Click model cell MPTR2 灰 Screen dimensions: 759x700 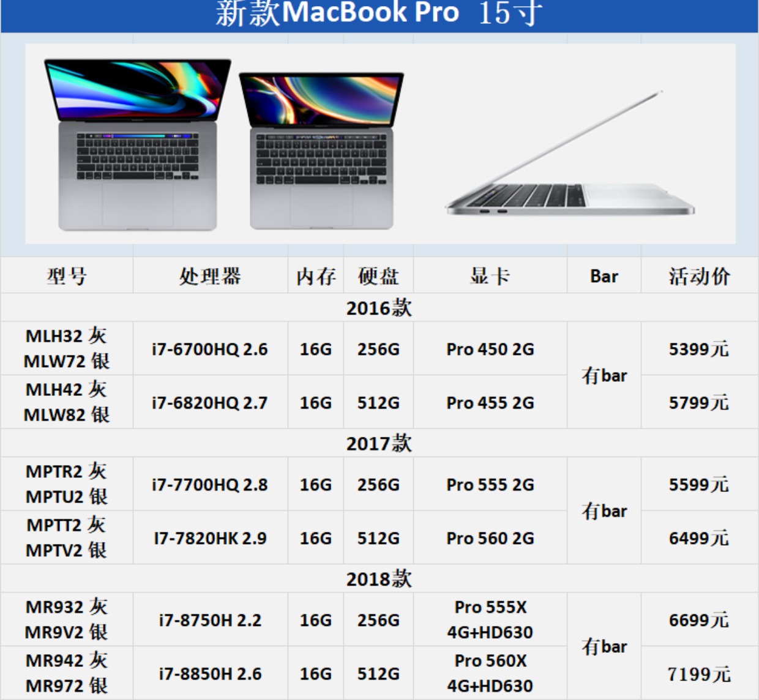pos(66,471)
